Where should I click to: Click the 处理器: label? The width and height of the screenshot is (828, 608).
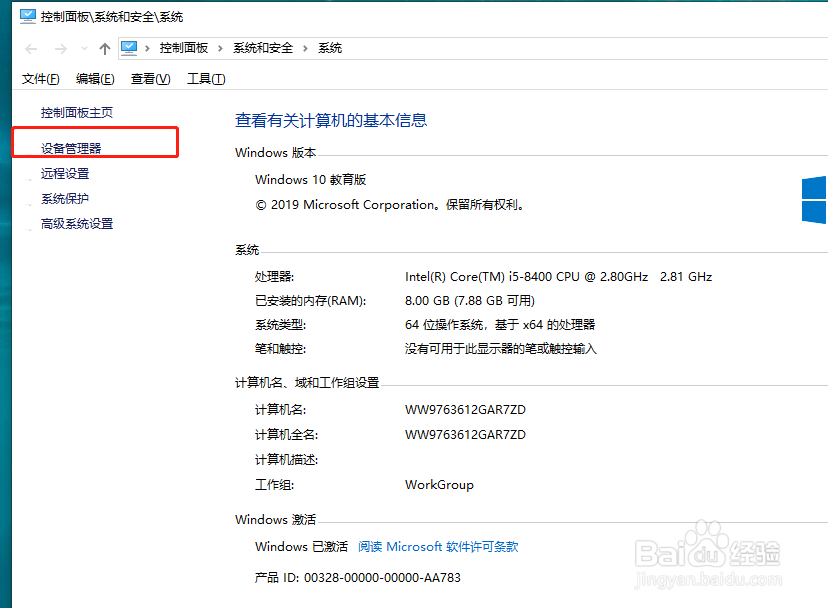point(275,277)
